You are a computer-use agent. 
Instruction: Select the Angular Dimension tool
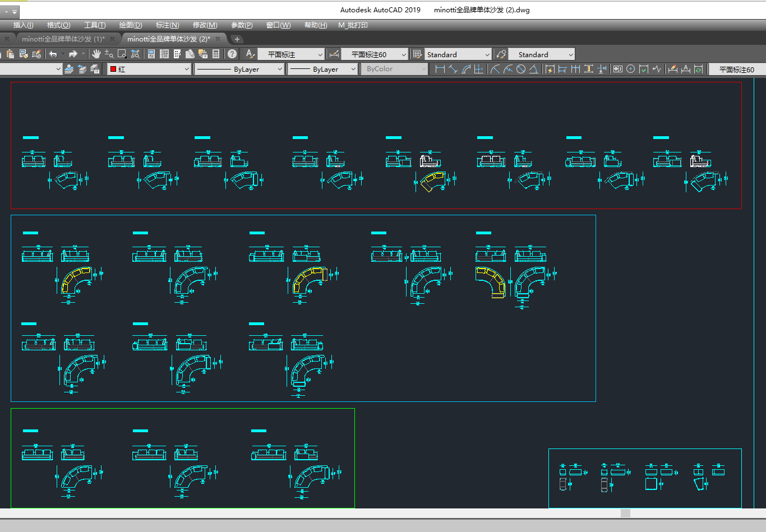(x=534, y=69)
